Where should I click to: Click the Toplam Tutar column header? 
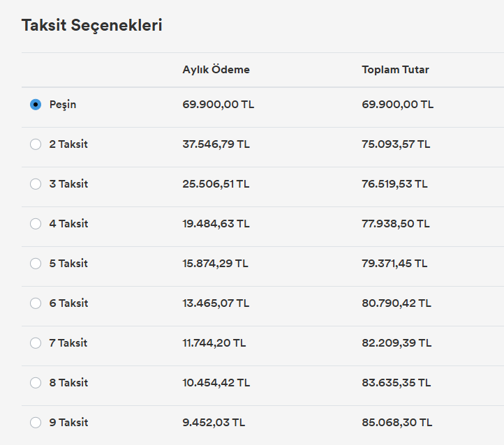[x=395, y=70]
